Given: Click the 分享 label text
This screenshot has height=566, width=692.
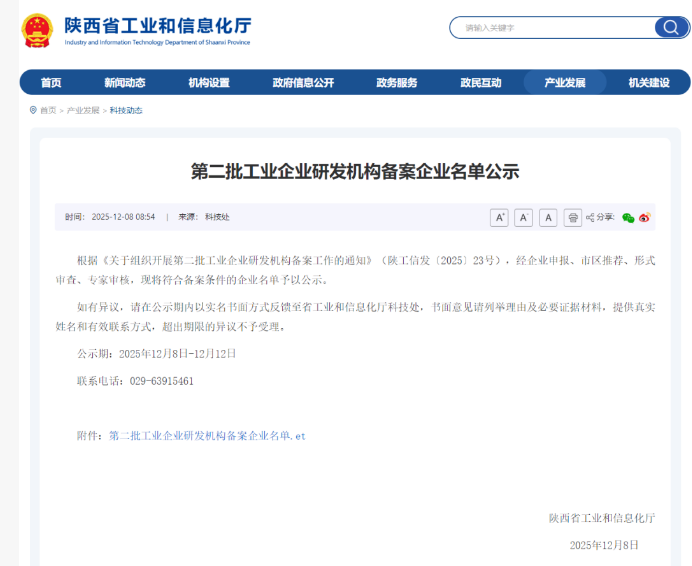Looking at the screenshot, I should [605, 217].
